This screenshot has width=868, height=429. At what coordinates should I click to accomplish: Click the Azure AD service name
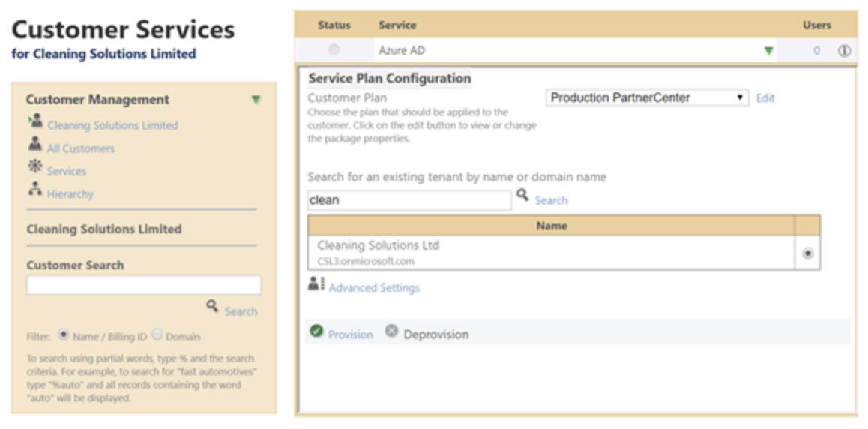pyautogui.click(x=402, y=51)
